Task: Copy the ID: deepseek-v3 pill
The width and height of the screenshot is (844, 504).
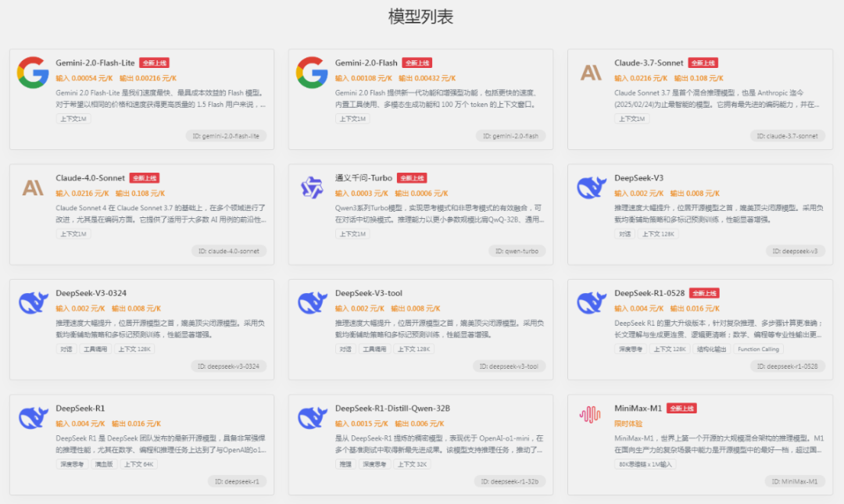Action: tap(795, 252)
